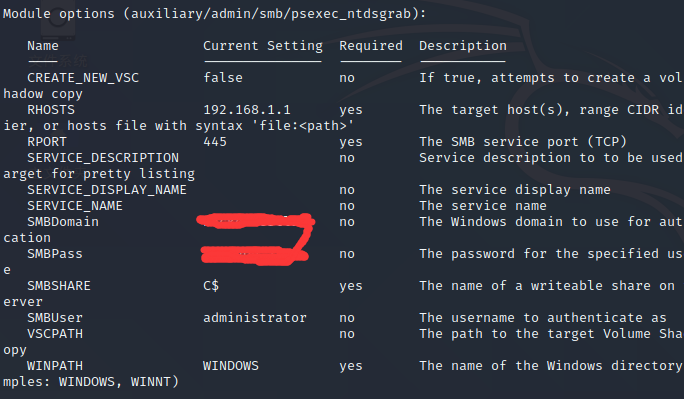Click the SERVICE_NAME option text
The height and width of the screenshot is (399, 684).
[75, 206]
